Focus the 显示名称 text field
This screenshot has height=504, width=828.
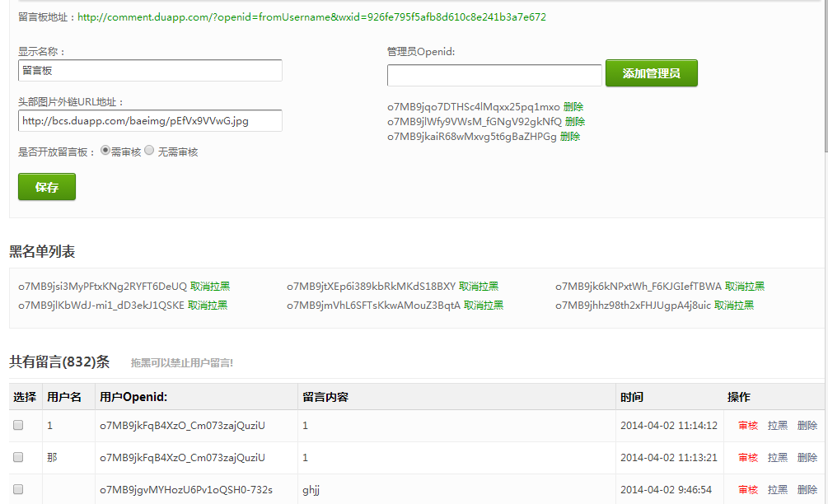pos(150,71)
